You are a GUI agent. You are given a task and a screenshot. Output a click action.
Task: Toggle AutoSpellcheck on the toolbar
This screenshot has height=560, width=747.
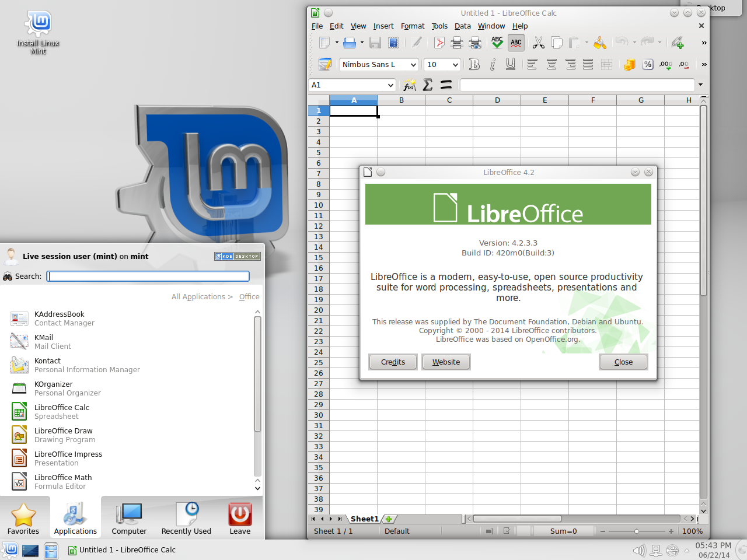click(x=516, y=43)
